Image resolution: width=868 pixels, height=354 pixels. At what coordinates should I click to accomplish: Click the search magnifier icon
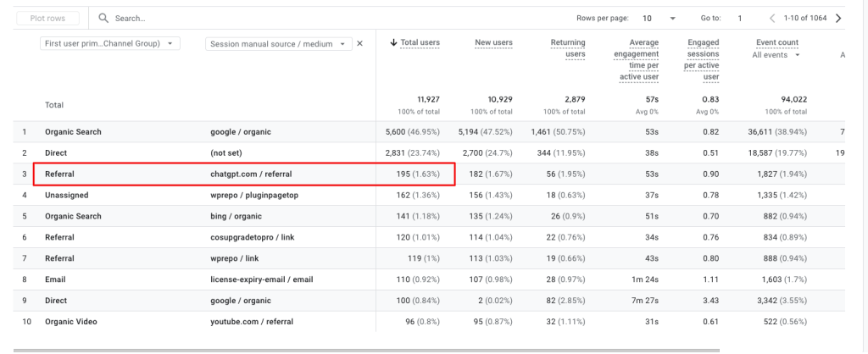(103, 18)
